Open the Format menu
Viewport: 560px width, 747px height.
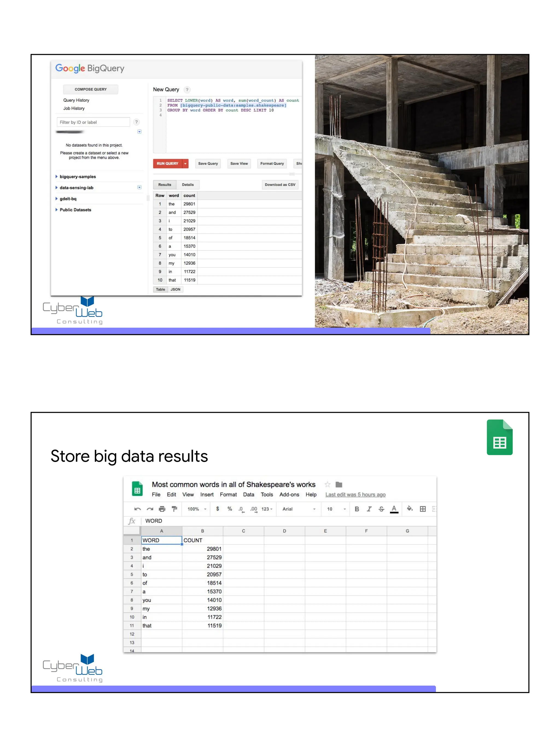(229, 494)
